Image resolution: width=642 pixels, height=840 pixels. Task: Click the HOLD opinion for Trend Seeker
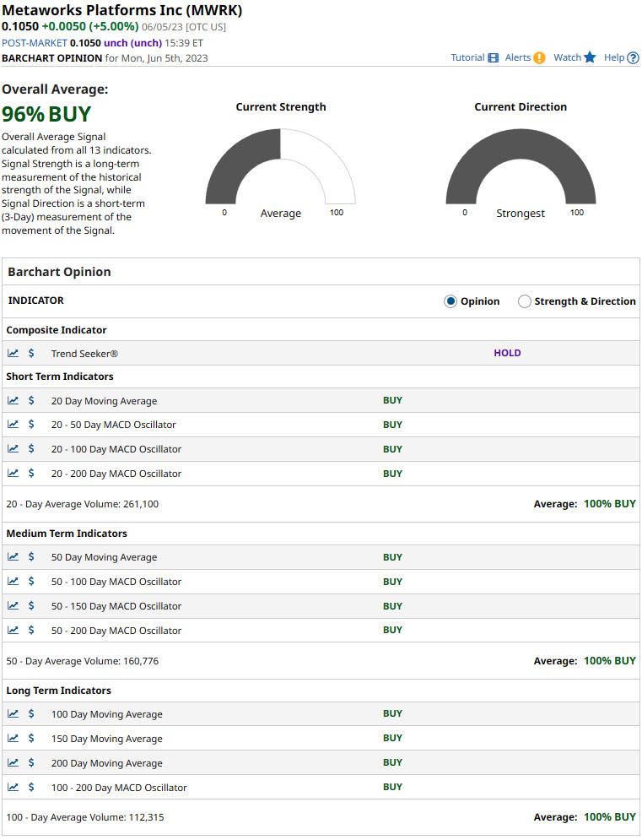(507, 353)
